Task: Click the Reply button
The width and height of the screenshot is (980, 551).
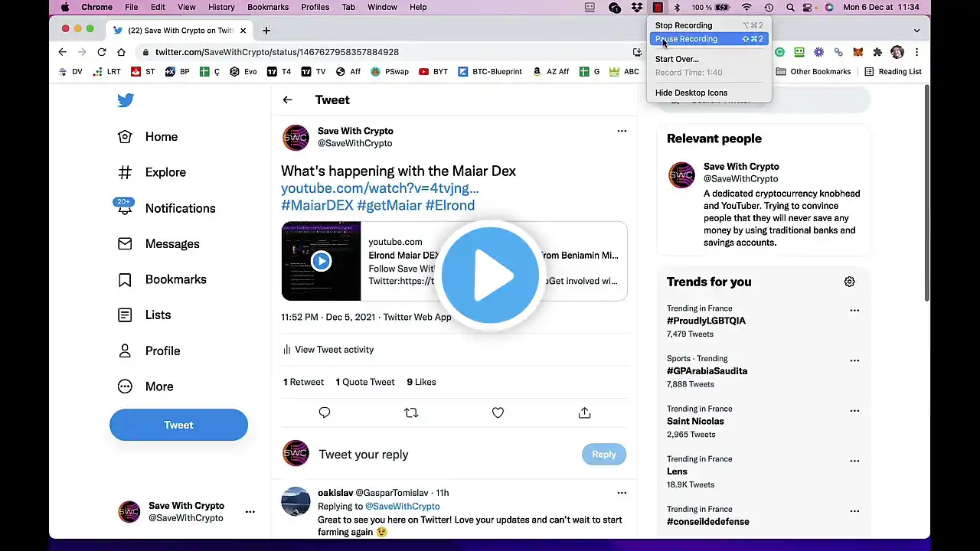Action: pos(604,455)
